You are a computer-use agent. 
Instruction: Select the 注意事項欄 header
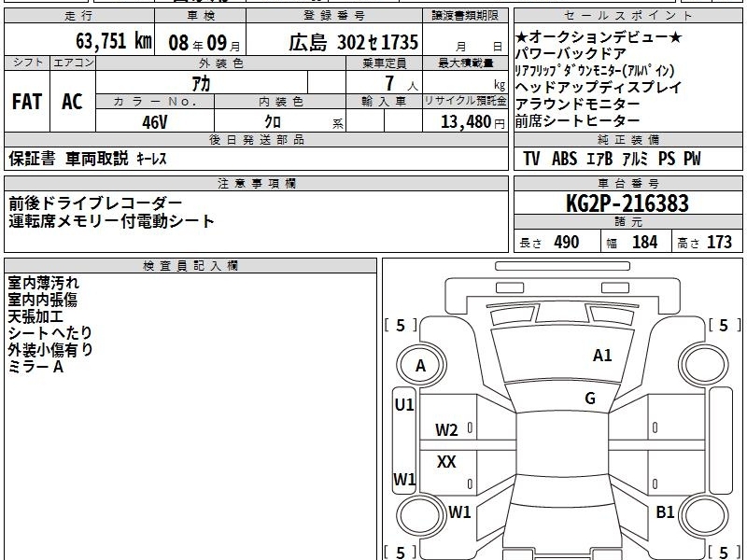256,183
